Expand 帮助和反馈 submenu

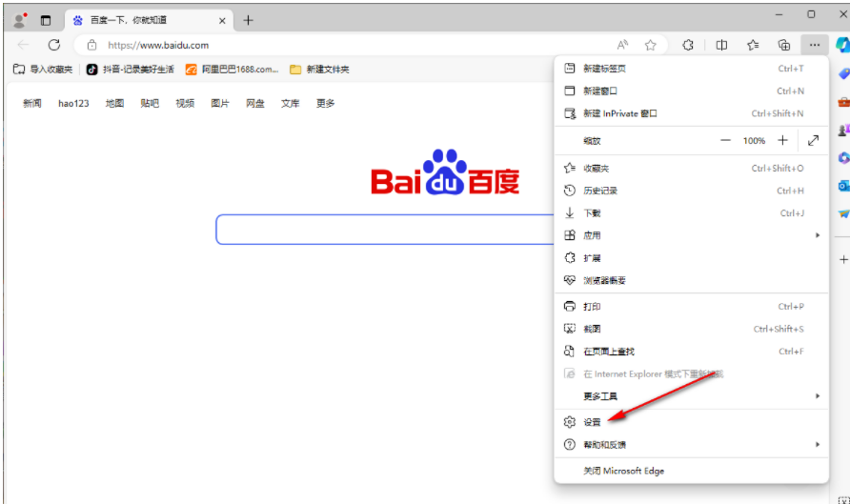[691, 445]
